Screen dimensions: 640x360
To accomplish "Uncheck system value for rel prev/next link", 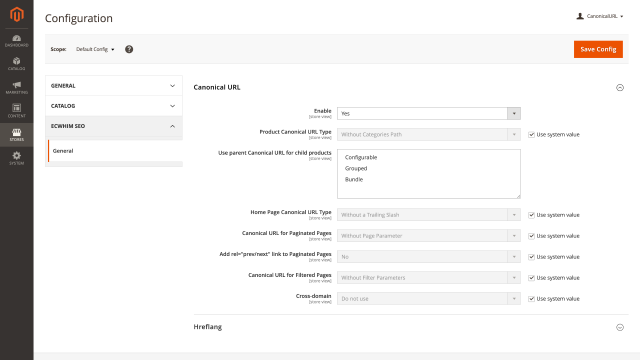I will point(531,257).
